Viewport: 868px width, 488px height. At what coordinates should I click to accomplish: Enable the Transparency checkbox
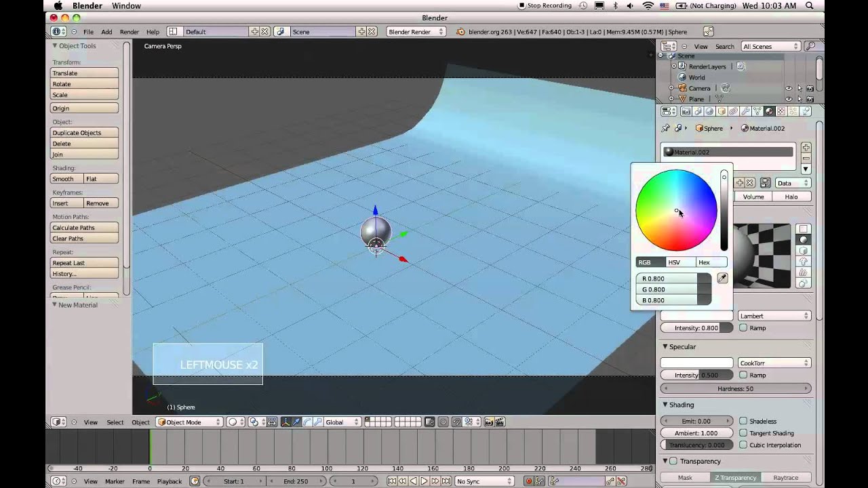[x=673, y=462]
